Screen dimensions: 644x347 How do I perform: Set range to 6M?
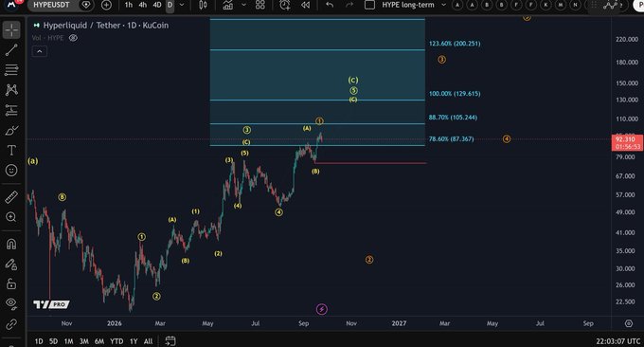[x=99, y=341]
